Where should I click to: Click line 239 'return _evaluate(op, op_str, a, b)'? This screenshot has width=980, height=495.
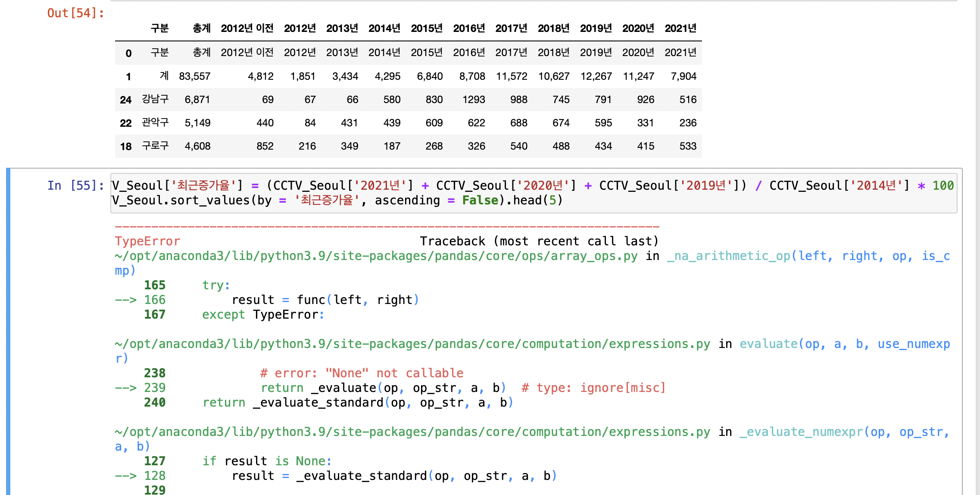tap(384, 388)
